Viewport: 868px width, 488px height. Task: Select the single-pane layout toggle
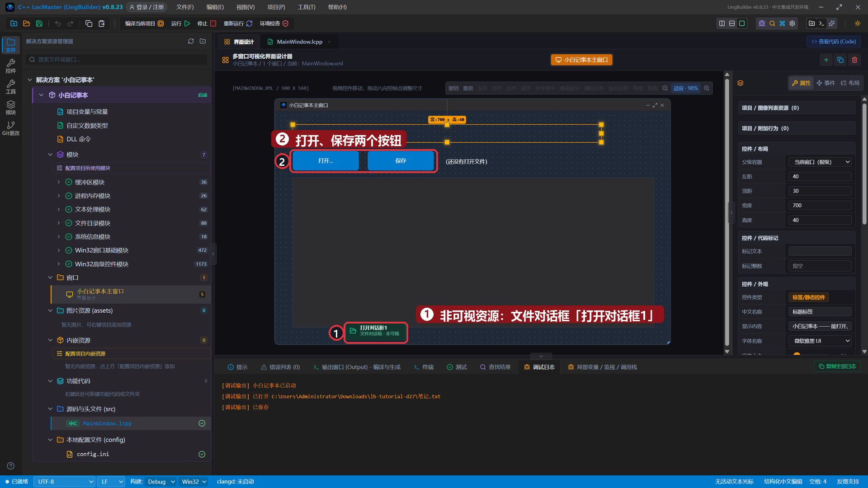click(742, 23)
